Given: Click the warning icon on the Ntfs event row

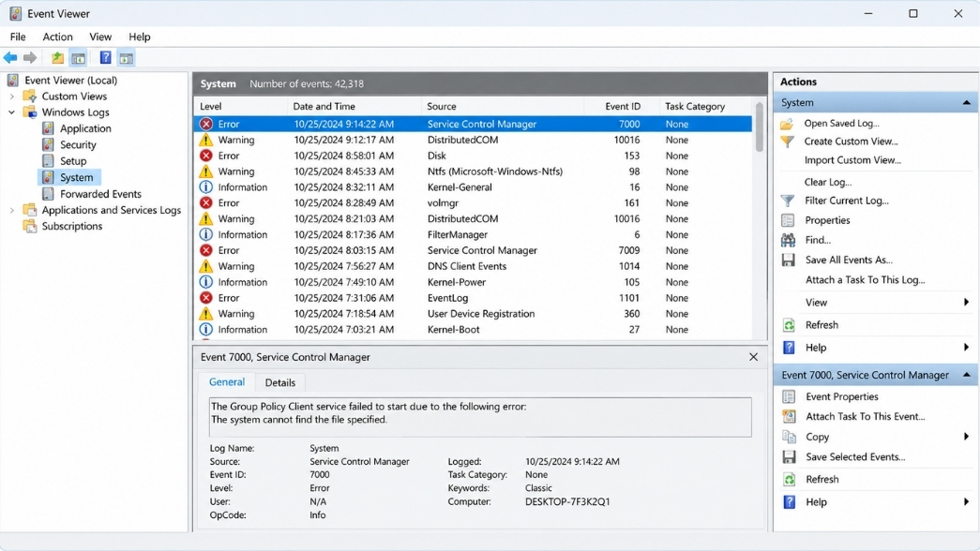Looking at the screenshot, I should [x=205, y=171].
